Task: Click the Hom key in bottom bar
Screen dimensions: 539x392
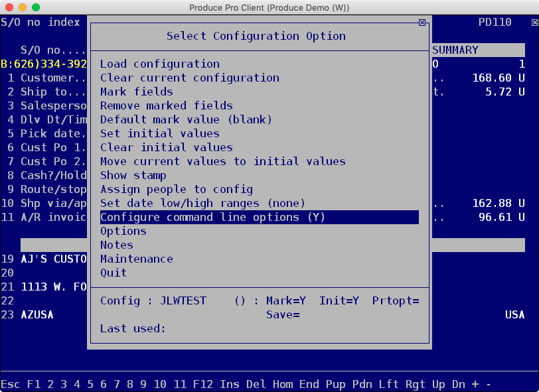Action: 283,384
